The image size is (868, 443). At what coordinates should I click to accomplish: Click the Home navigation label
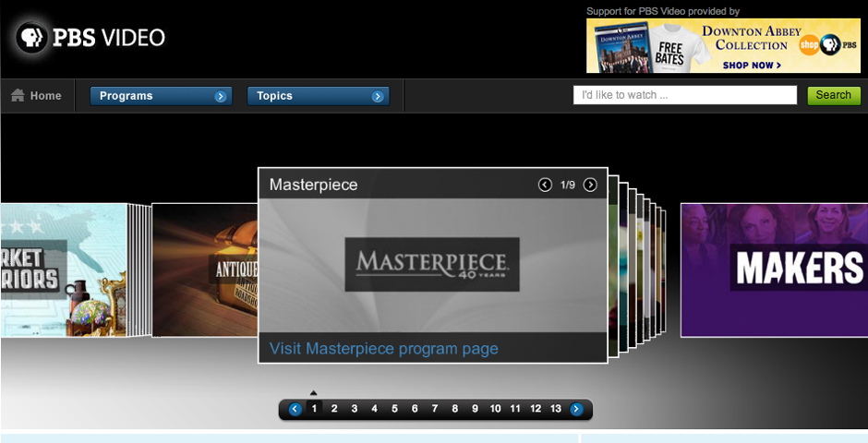(x=45, y=96)
